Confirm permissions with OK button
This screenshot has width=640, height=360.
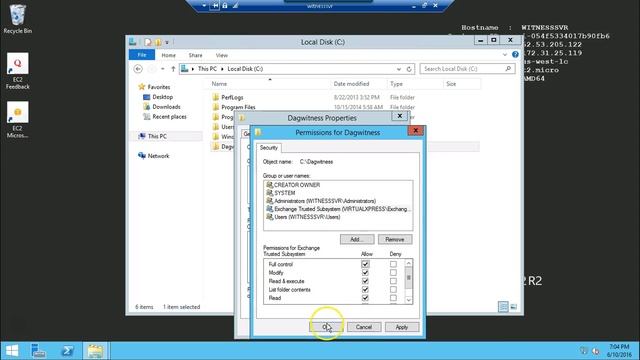(x=326, y=327)
